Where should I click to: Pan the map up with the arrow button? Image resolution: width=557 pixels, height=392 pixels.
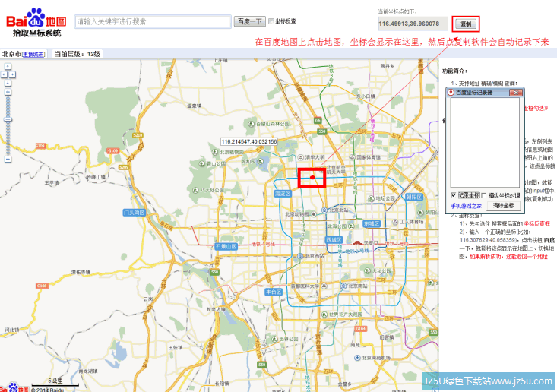click(x=8, y=66)
